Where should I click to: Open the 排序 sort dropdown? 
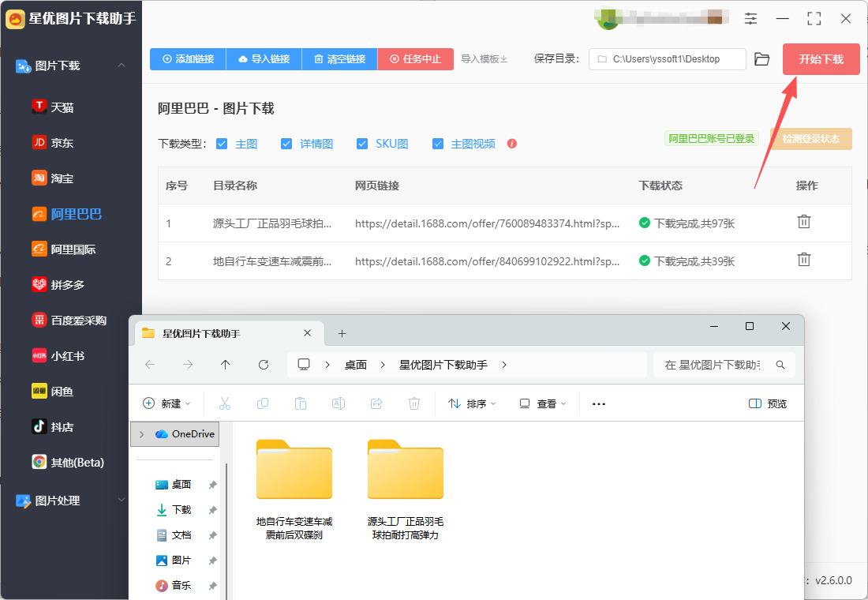472,403
